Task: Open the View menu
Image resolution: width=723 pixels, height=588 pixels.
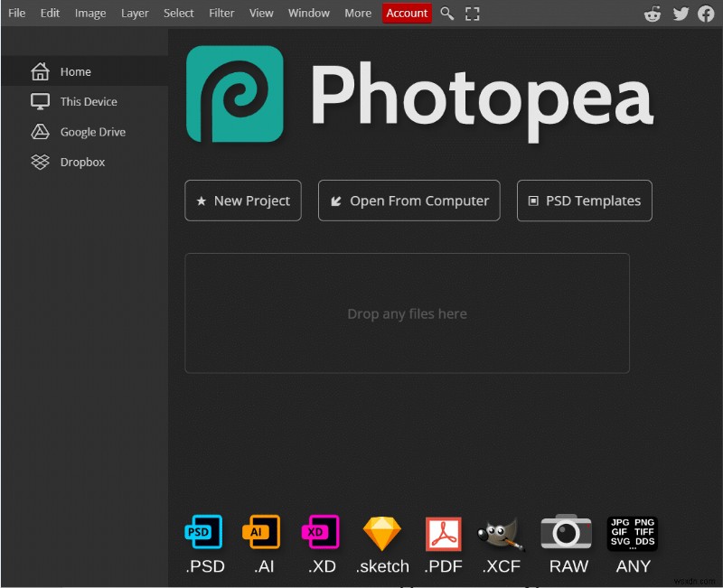Action: coord(261,13)
